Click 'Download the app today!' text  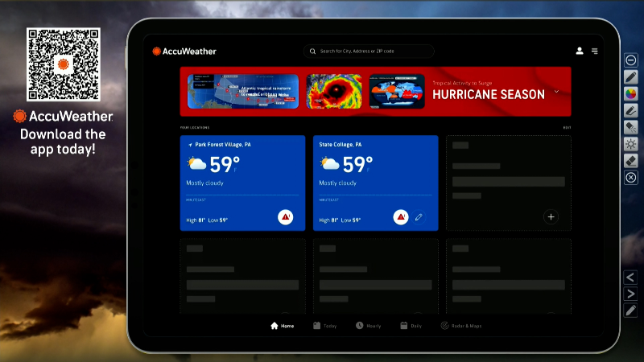coord(63,142)
